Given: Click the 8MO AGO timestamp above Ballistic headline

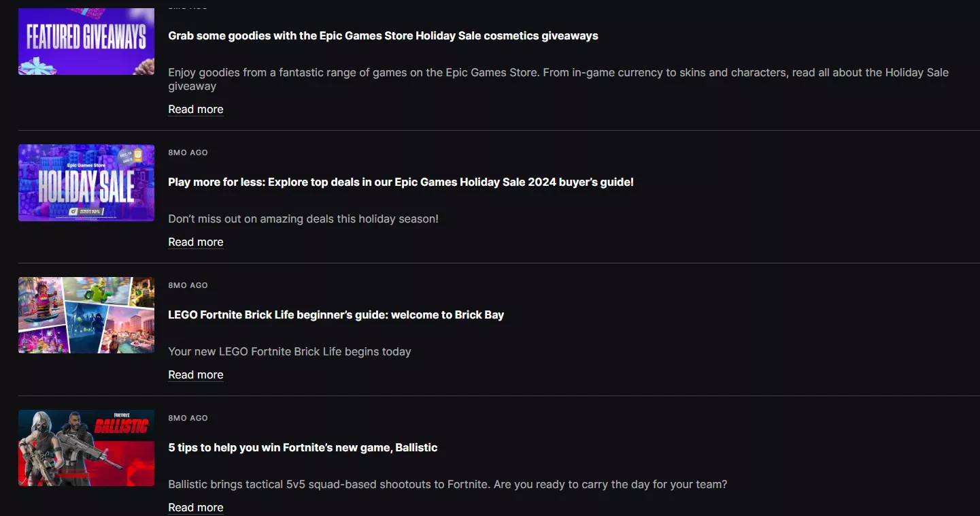Looking at the screenshot, I should tap(188, 418).
